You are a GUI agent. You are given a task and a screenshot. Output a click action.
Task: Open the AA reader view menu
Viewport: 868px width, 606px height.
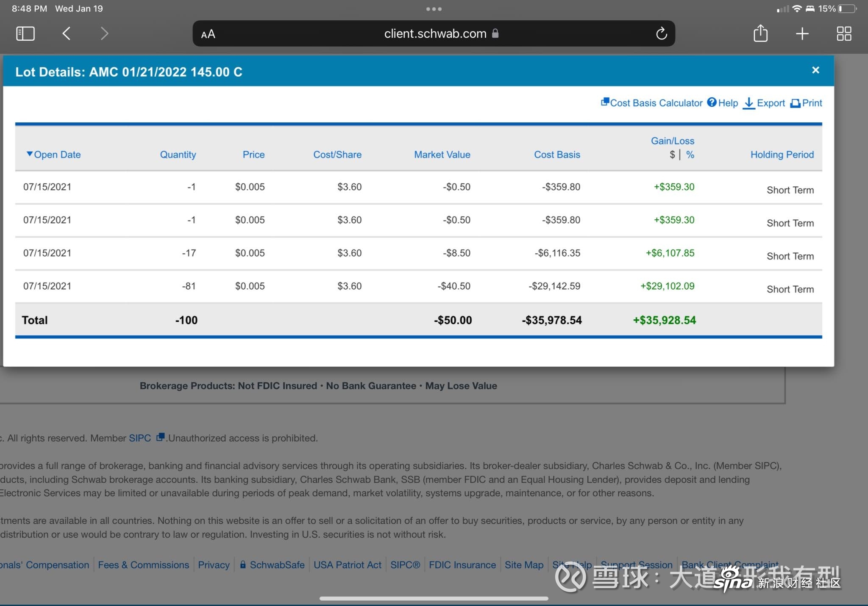tap(208, 34)
